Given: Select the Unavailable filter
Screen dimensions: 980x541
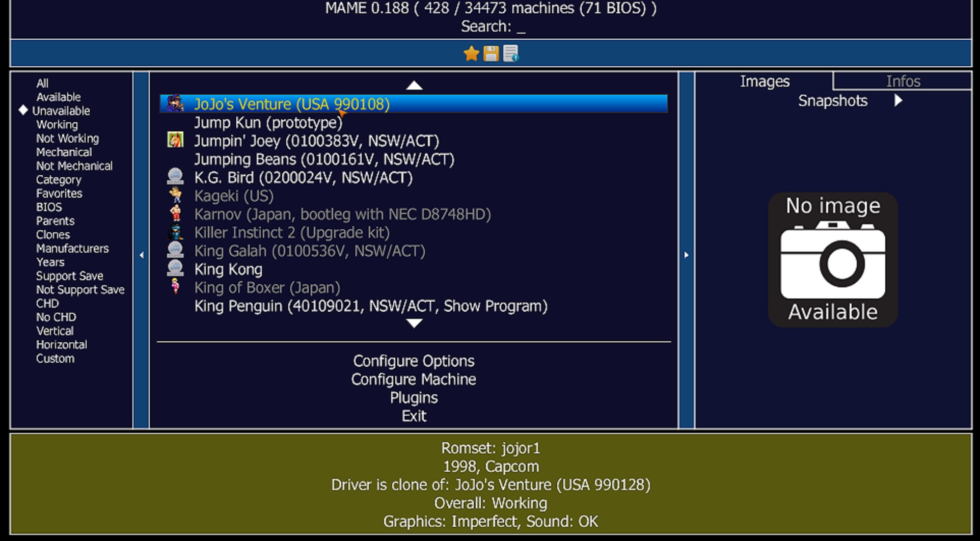Looking at the screenshot, I should click(61, 111).
